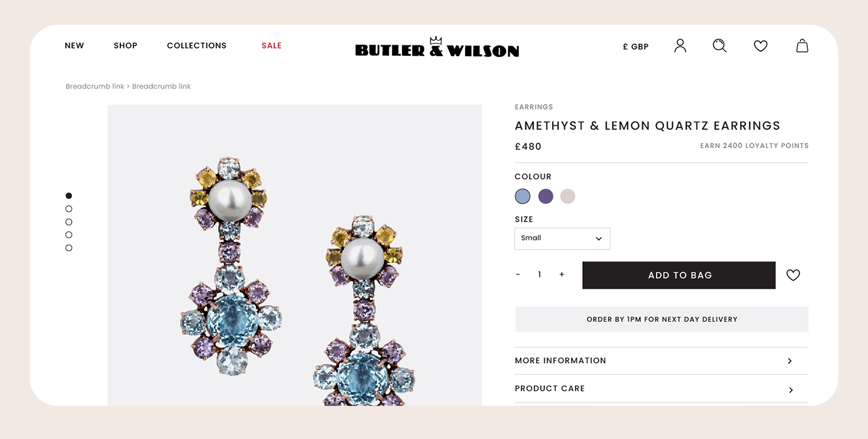Image resolution: width=868 pixels, height=439 pixels.
Task: Decrease quantity with the minus button
Action: [518, 275]
